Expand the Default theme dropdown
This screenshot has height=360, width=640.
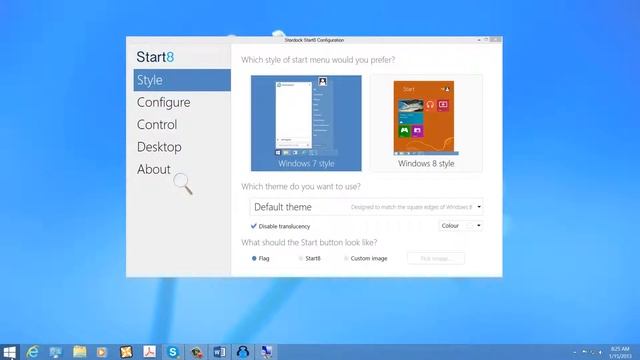tap(367, 207)
